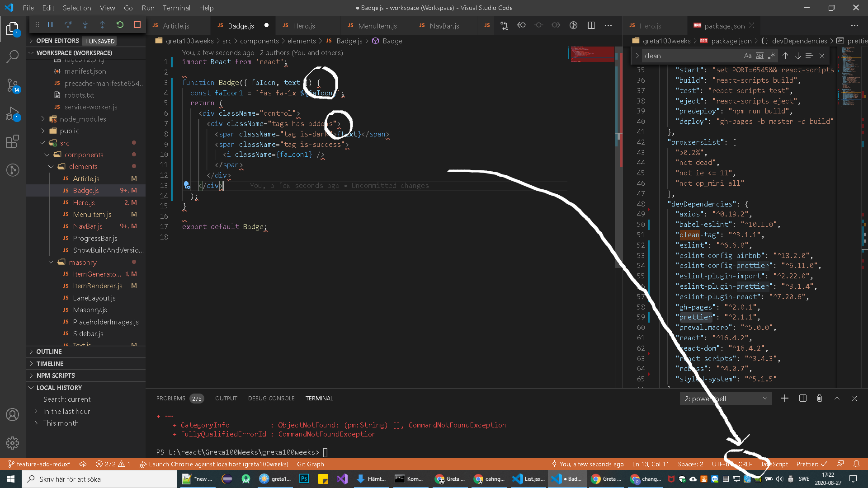Open the Terminal menu
The width and height of the screenshot is (868, 488).
click(176, 8)
